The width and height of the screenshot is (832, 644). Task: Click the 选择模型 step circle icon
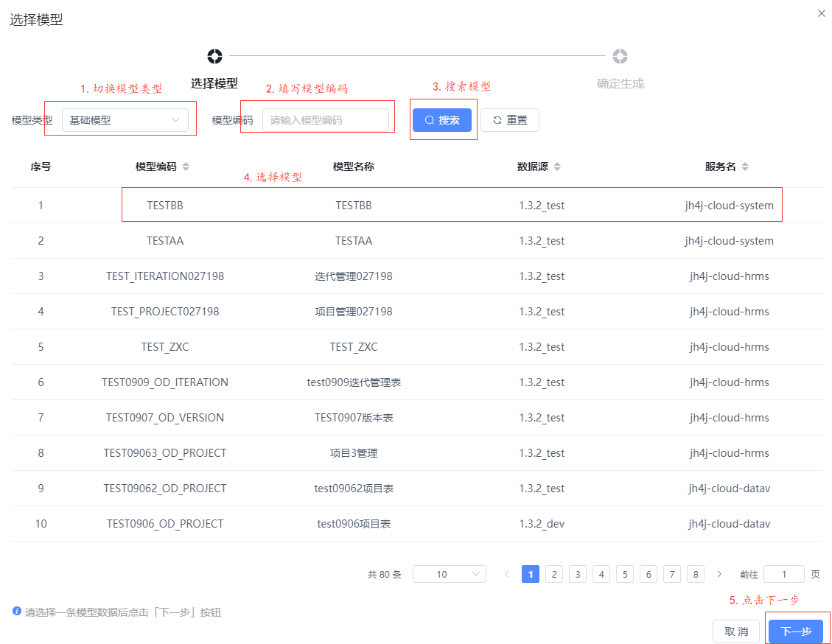coord(215,56)
